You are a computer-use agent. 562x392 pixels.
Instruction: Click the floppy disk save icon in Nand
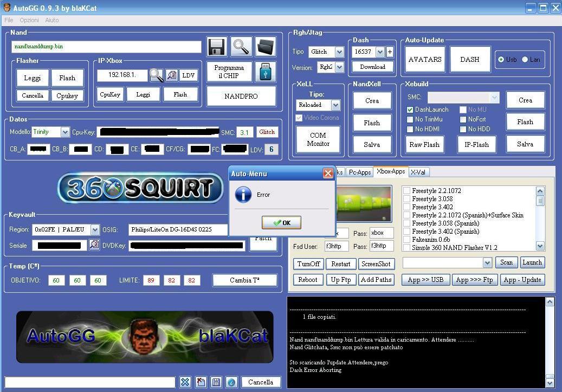tap(217, 47)
